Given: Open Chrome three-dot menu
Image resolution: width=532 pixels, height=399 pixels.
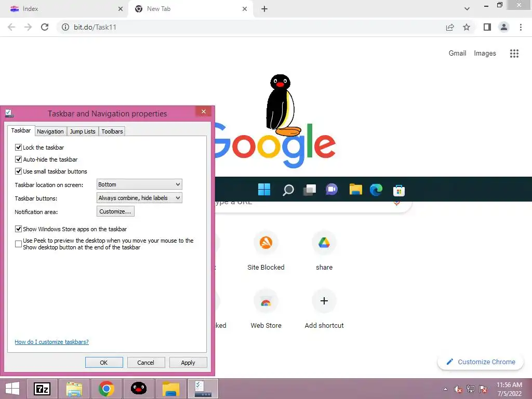Looking at the screenshot, I should [x=521, y=27].
